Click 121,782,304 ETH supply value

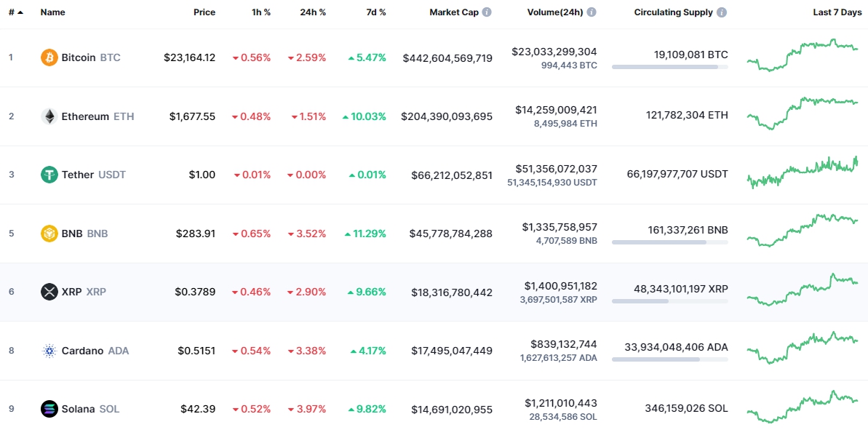(x=687, y=115)
